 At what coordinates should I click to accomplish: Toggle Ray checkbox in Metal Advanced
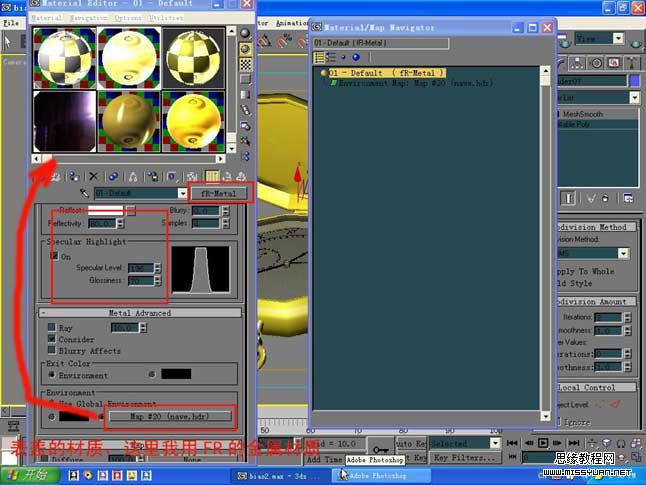point(51,327)
